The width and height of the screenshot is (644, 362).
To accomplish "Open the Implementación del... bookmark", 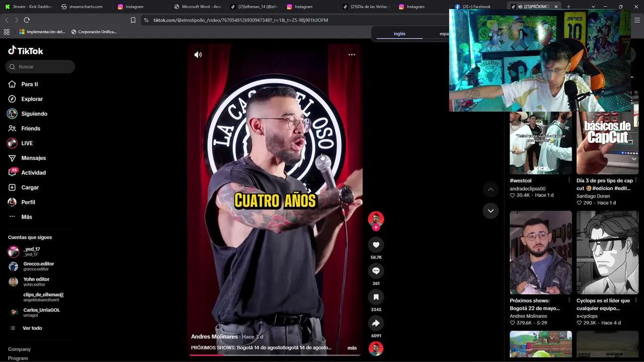I will [42, 32].
